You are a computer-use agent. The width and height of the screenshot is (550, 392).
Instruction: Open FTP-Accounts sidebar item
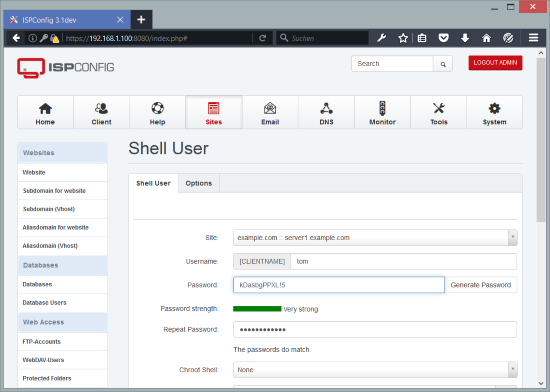[62, 342]
